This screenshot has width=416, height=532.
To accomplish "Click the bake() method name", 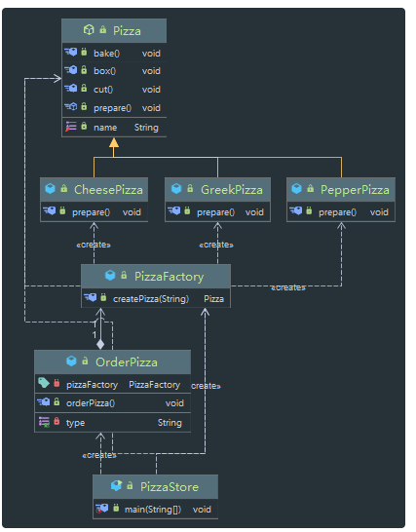I will [x=107, y=54].
